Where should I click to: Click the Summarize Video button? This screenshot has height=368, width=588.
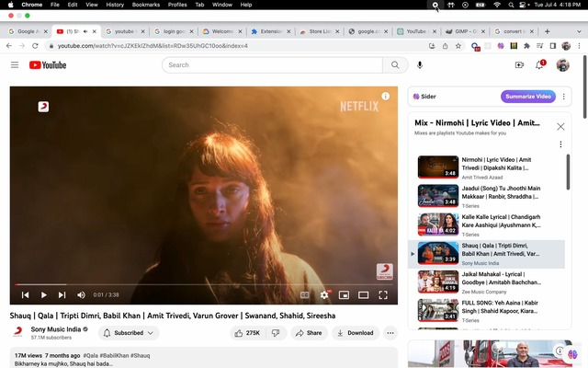point(528,96)
